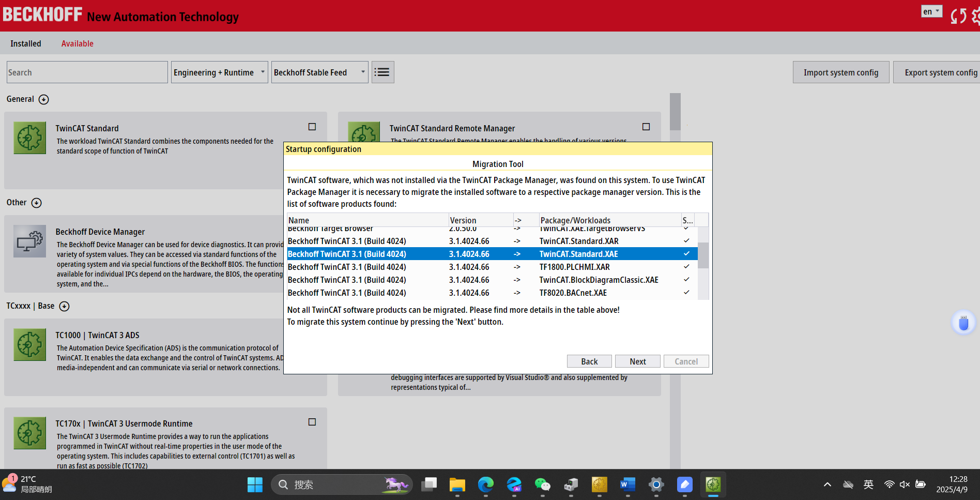Click the Windows taskbar search box
The image size is (980, 500).
tap(342, 484)
